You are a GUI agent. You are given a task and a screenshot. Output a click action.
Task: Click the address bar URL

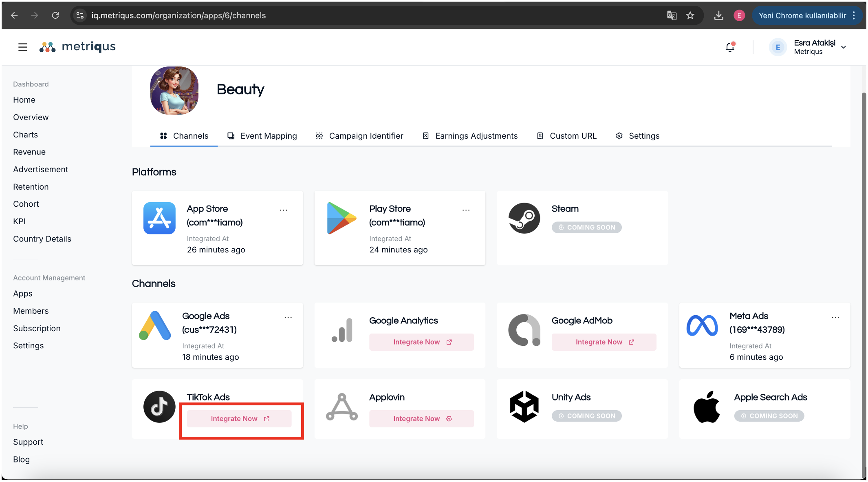[178, 15]
